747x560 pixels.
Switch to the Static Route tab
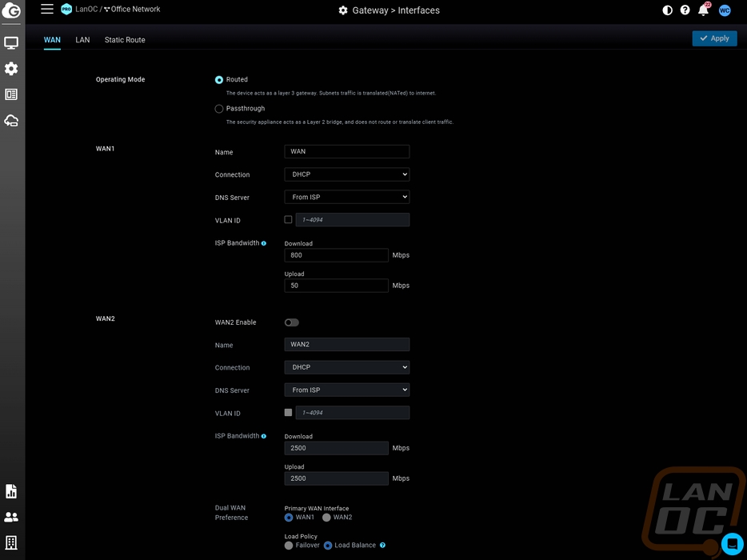(x=125, y=40)
